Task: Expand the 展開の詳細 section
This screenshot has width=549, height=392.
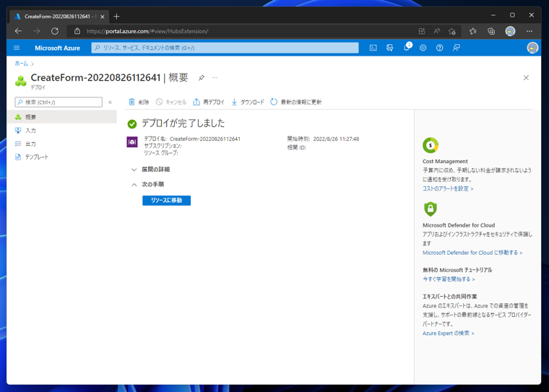Action: pyautogui.click(x=150, y=170)
